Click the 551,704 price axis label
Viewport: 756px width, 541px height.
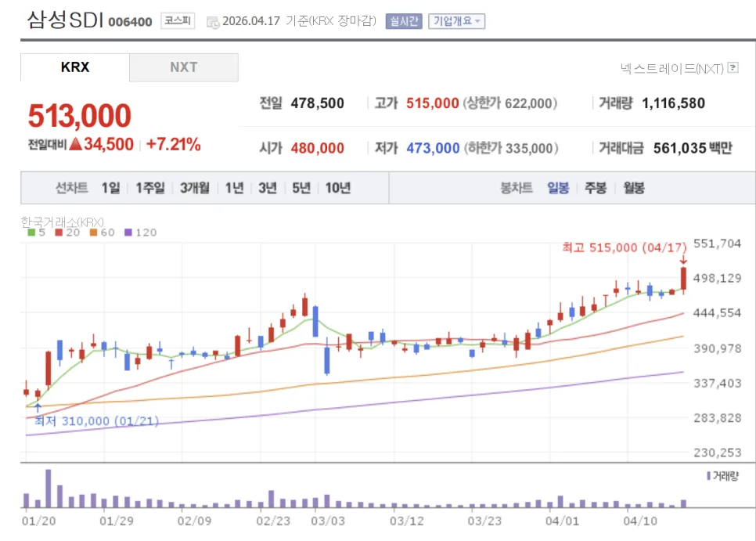[x=717, y=243]
